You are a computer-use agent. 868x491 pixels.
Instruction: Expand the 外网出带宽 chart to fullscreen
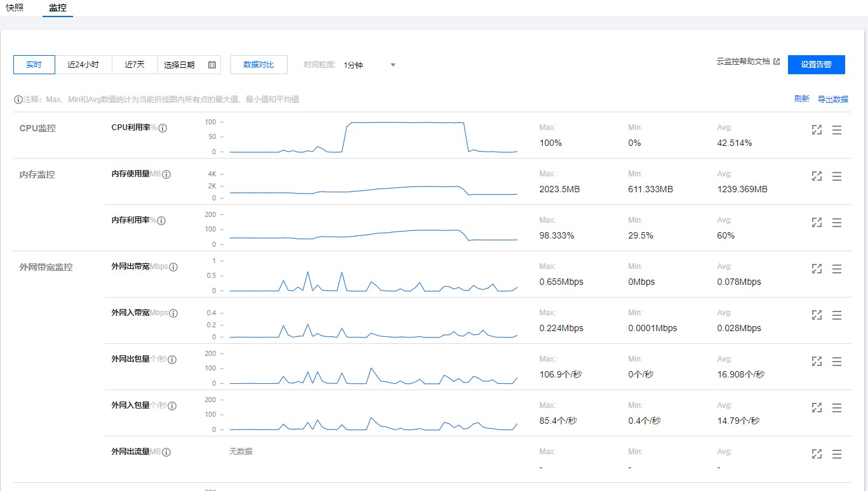817,269
